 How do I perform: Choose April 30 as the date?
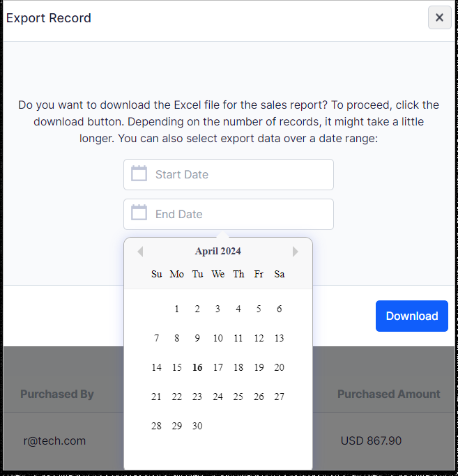(197, 427)
